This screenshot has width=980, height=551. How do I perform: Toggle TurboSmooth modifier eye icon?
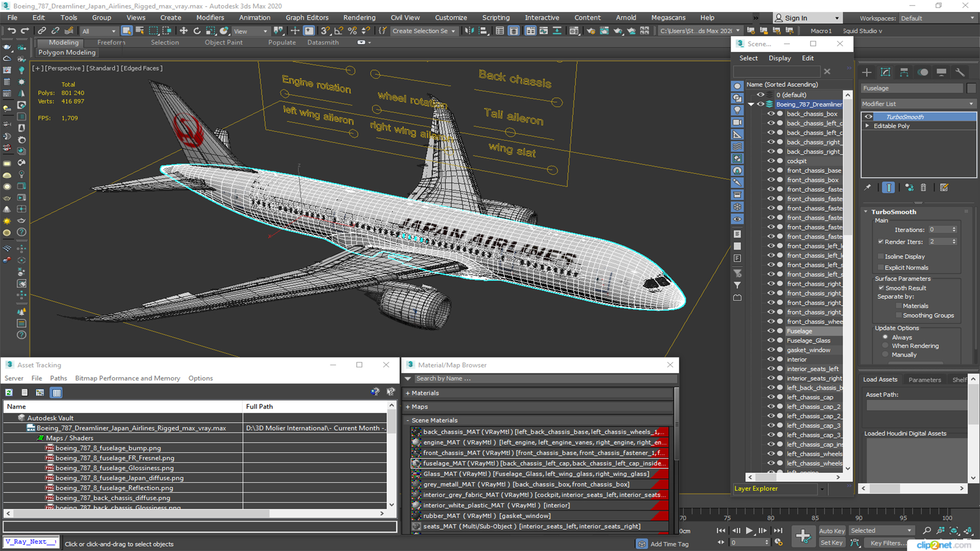(868, 117)
